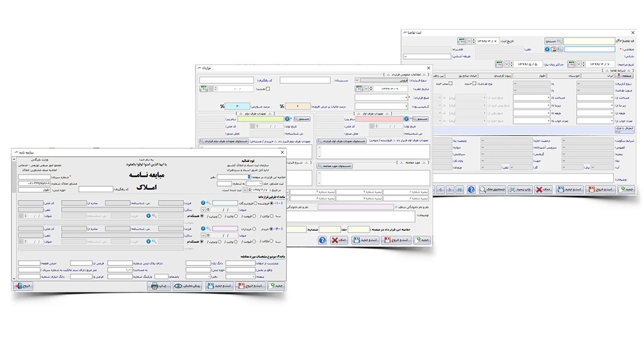Image resolution: width=644 pixels, height=337 pixels.
Task: Expand the طریقه آشنایی dropdown
Action: (x=406, y=57)
